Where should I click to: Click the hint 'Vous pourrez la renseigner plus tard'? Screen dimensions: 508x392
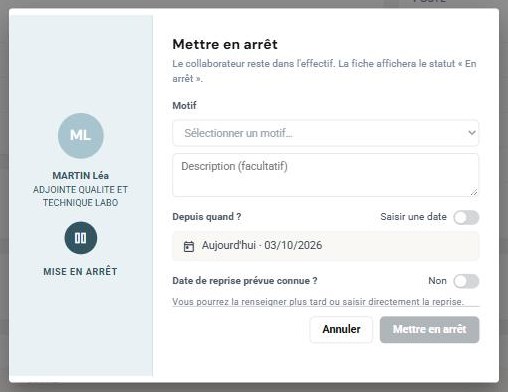point(250,302)
